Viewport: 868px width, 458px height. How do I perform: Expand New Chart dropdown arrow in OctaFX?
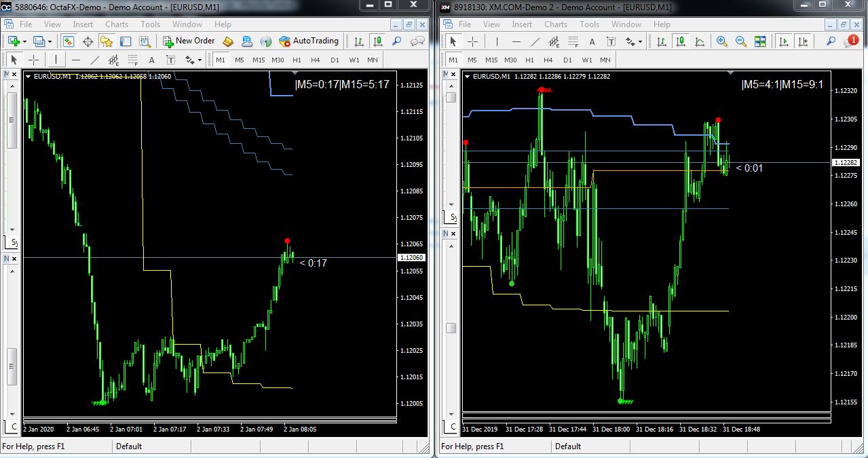(23, 41)
